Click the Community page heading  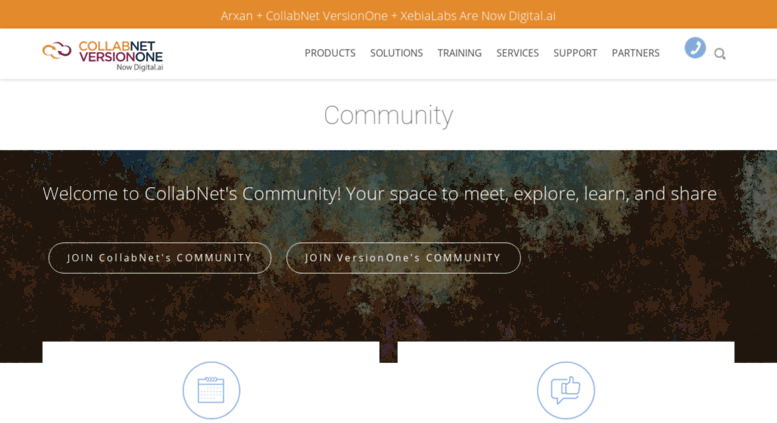point(388,115)
